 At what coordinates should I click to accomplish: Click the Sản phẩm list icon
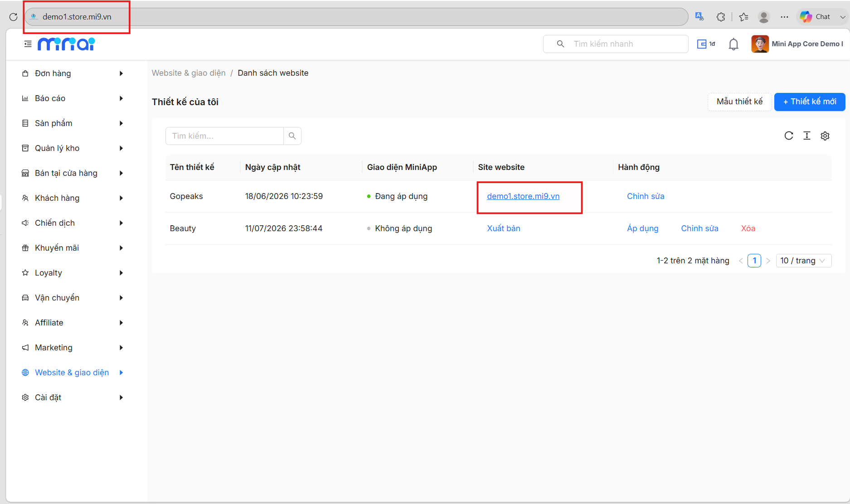25,123
